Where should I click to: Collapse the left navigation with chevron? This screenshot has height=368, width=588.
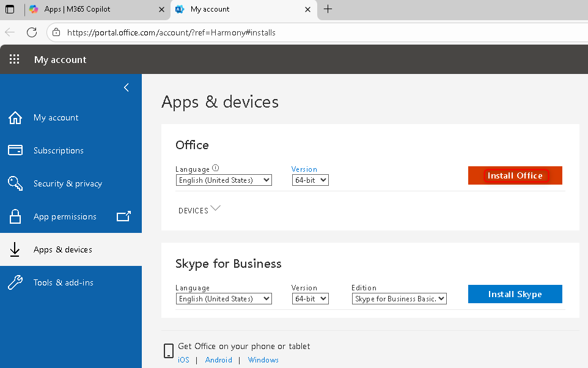pos(127,87)
